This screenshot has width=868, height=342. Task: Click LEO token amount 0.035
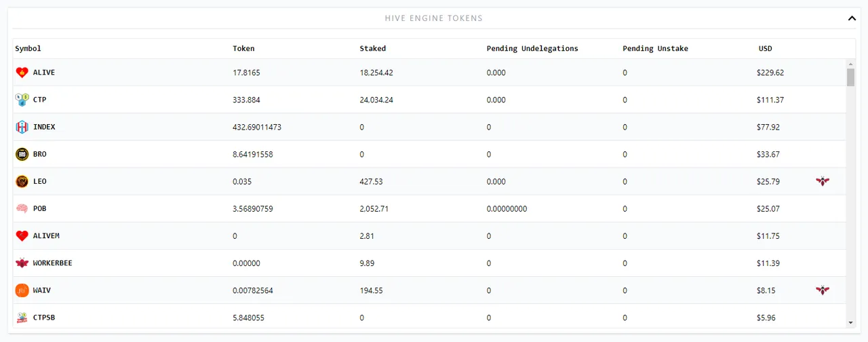(x=241, y=181)
